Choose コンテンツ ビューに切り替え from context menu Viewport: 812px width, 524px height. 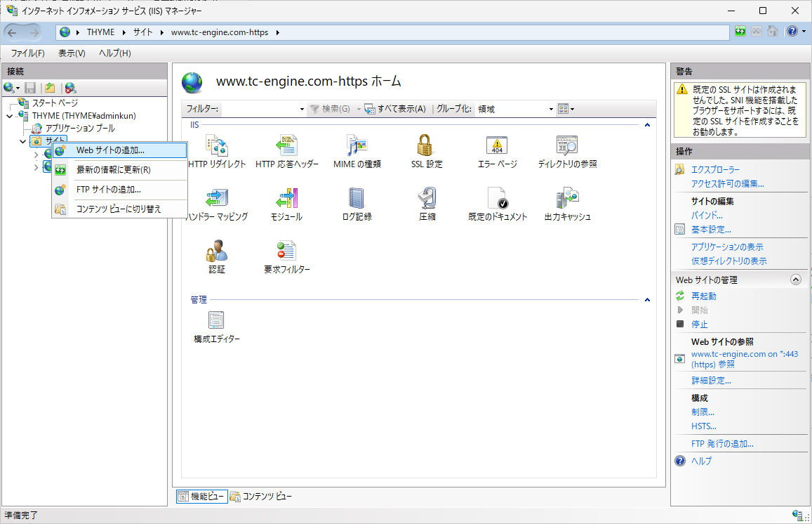coord(119,209)
